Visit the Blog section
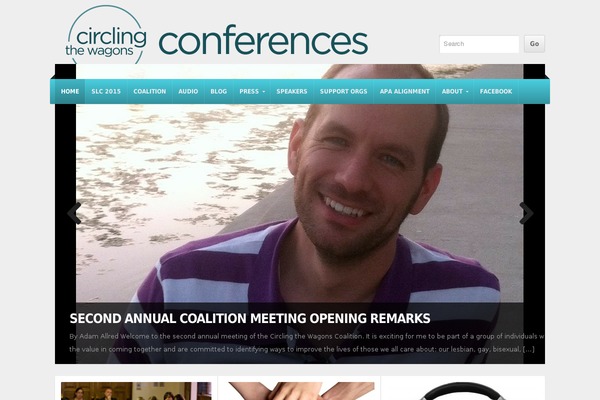Viewport: 600px width, 400px height. point(218,91)
